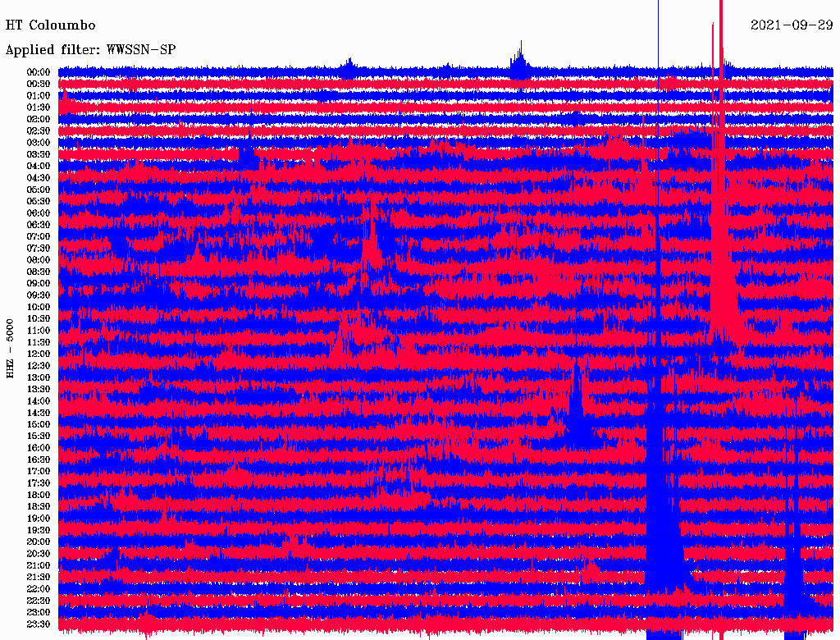Choose the 23:30 time label
This screenshot has width=840, height=640.
coord(39,624)
